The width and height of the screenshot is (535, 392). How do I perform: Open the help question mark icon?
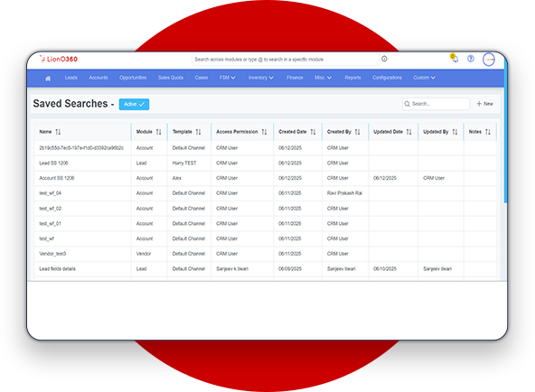(x=471, y=59)
